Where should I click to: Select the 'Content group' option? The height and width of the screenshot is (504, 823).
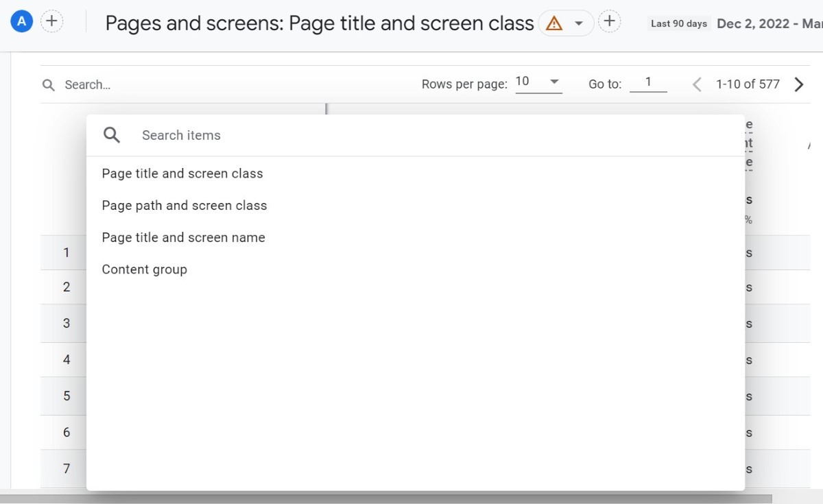click(x=144, y=269)
